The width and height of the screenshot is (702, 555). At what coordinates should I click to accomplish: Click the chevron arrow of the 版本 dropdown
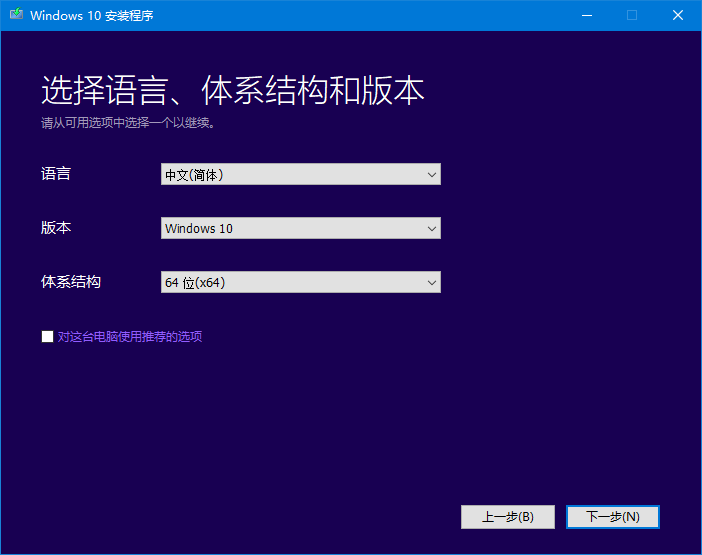pyautogui.click(x=432, y=228)
